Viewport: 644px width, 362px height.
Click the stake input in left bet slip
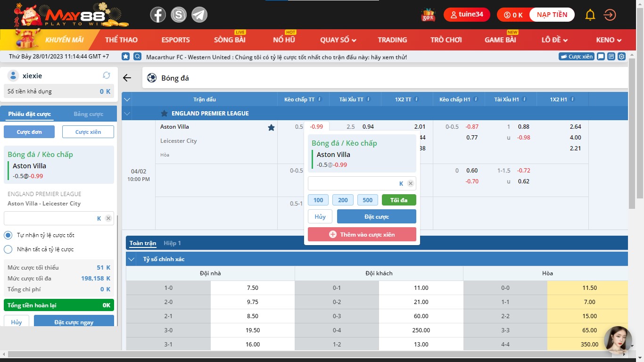pos(50,218)
